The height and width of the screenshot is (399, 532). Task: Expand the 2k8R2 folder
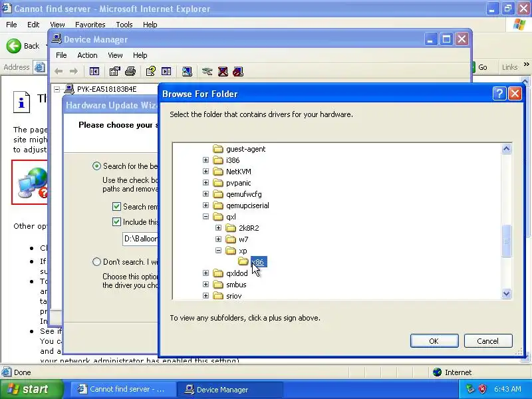tap(218, 227)
